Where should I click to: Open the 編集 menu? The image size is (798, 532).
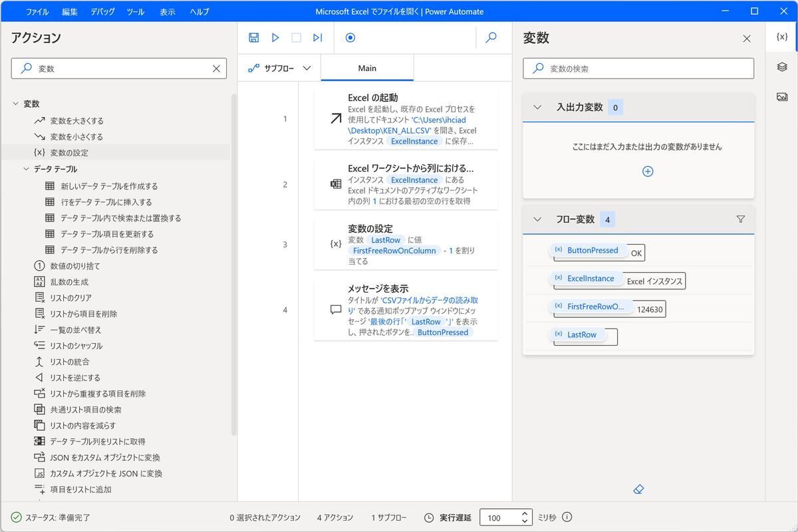coord(70,11)
